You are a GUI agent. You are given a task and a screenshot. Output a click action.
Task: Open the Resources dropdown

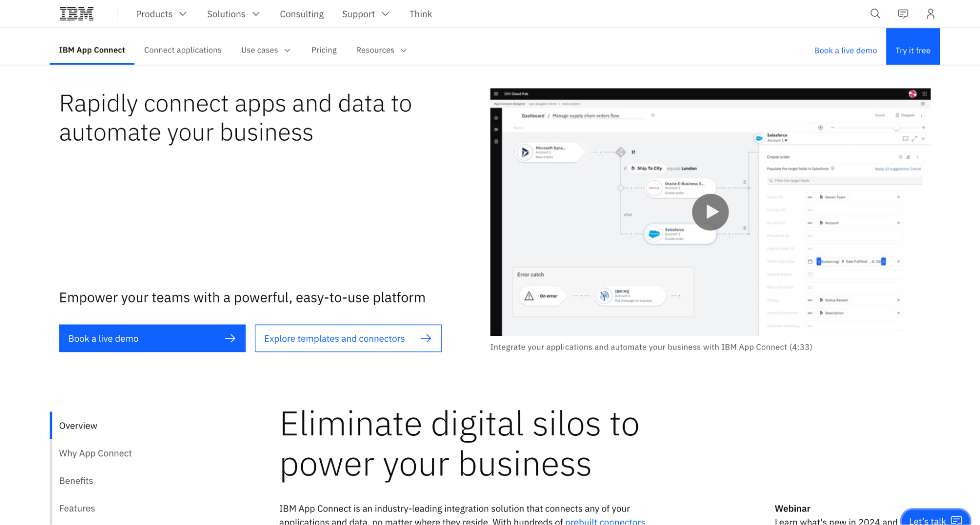coord(380,50)
